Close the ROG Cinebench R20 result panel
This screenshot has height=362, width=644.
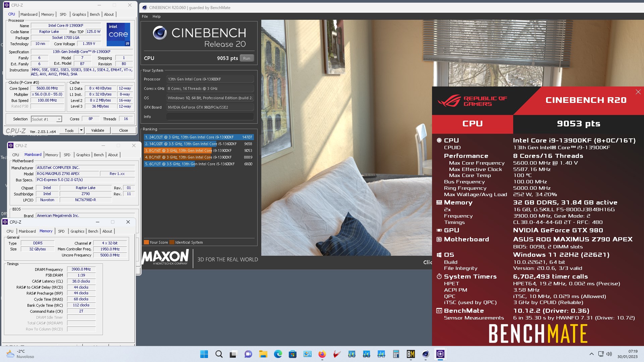638,92
